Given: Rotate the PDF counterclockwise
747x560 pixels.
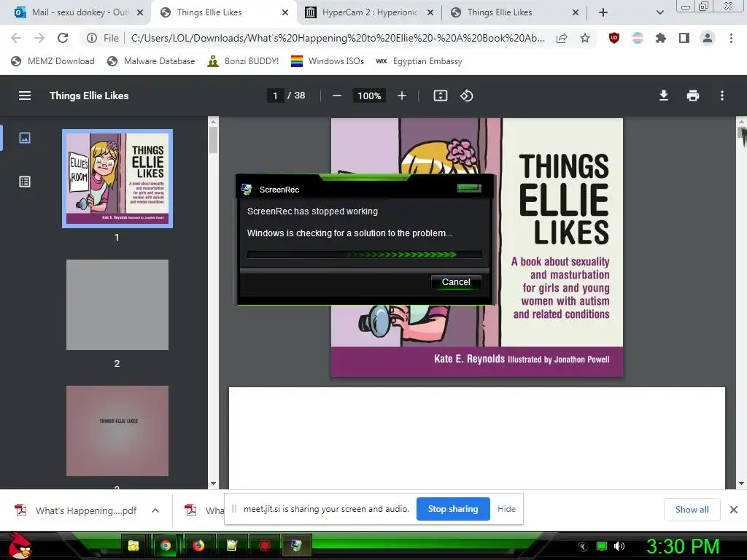Looking at the screenshot, I should (466, 96).
